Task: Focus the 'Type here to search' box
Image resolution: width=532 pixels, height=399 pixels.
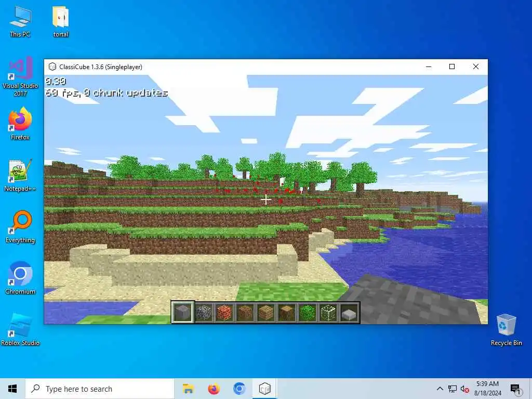Action: point(100,389)
